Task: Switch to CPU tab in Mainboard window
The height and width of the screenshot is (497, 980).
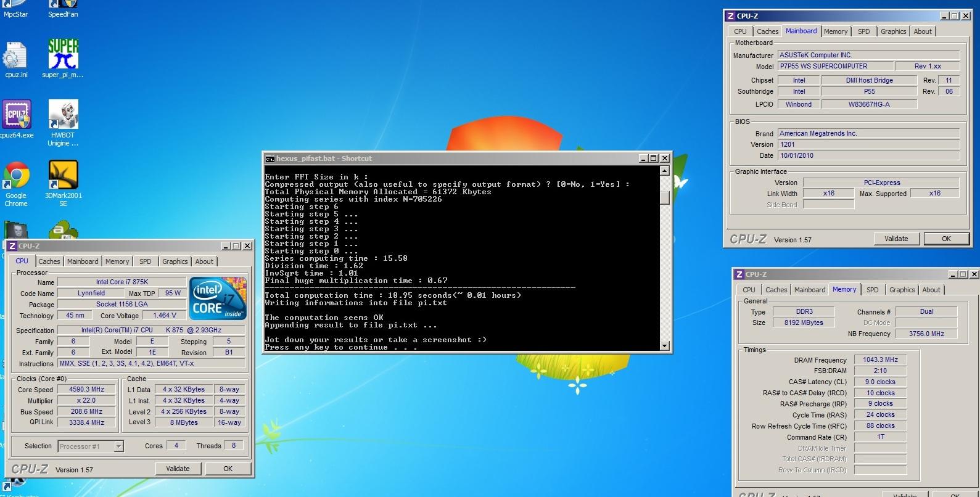Action: 740,31
